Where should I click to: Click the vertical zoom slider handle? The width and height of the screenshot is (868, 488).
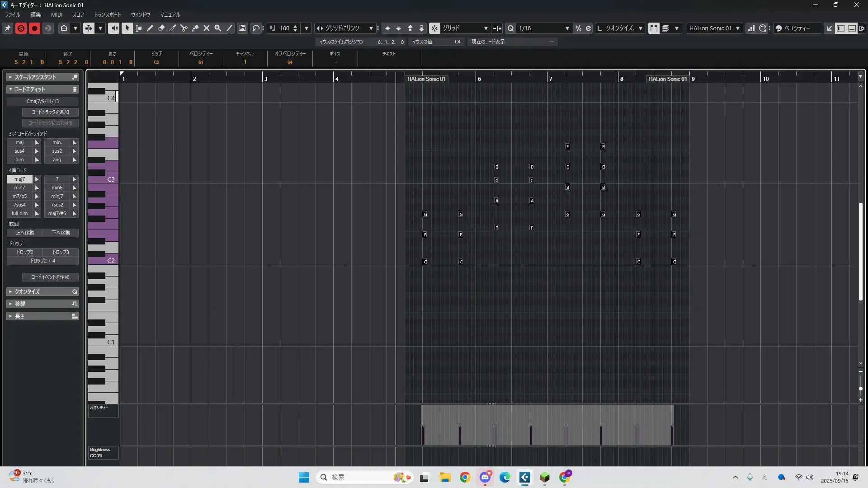coord(860,389)
